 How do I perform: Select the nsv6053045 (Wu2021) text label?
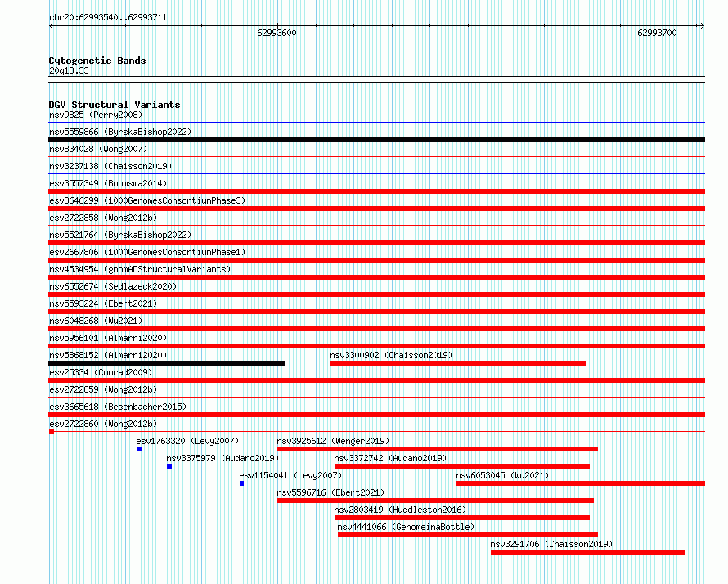click(x=502, y=475)
